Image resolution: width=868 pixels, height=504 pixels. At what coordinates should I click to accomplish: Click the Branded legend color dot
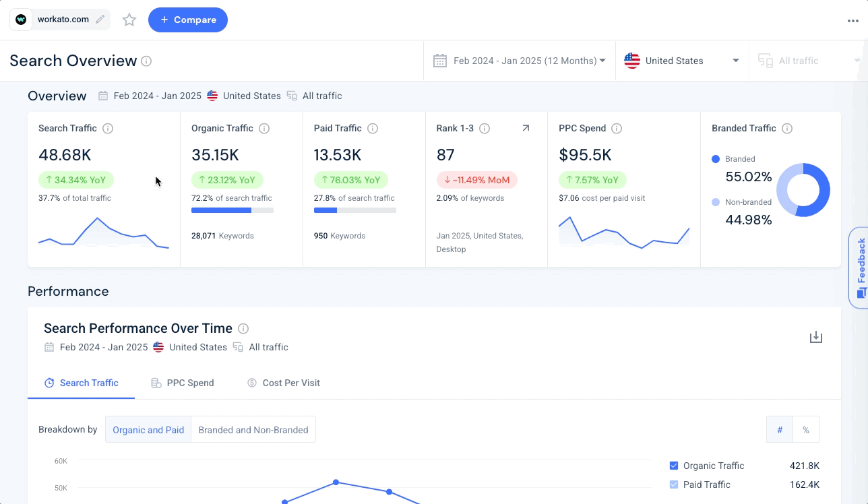point(716,160)
